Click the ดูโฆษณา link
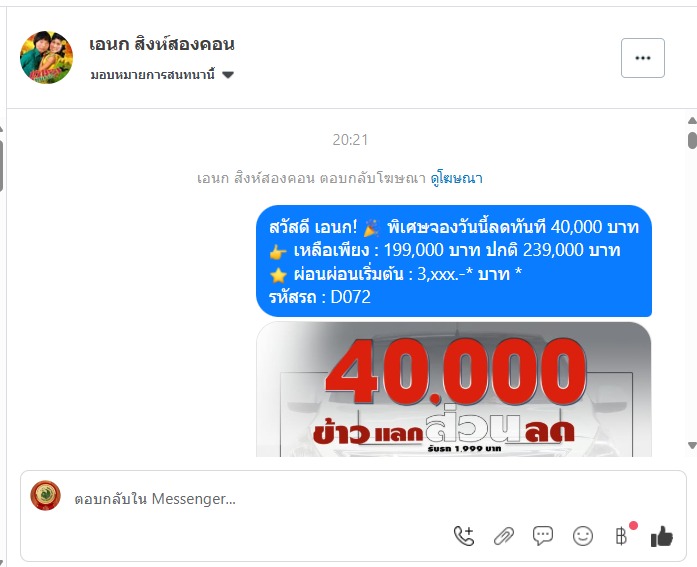697x567 pixels. [457, 178]
